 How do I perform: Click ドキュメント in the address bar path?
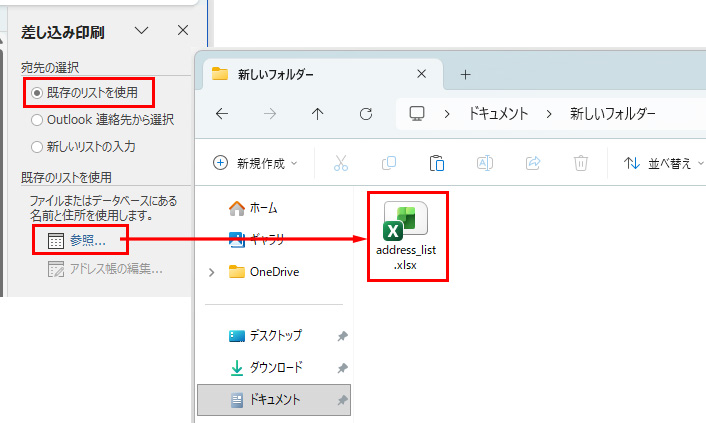(498, 114)
